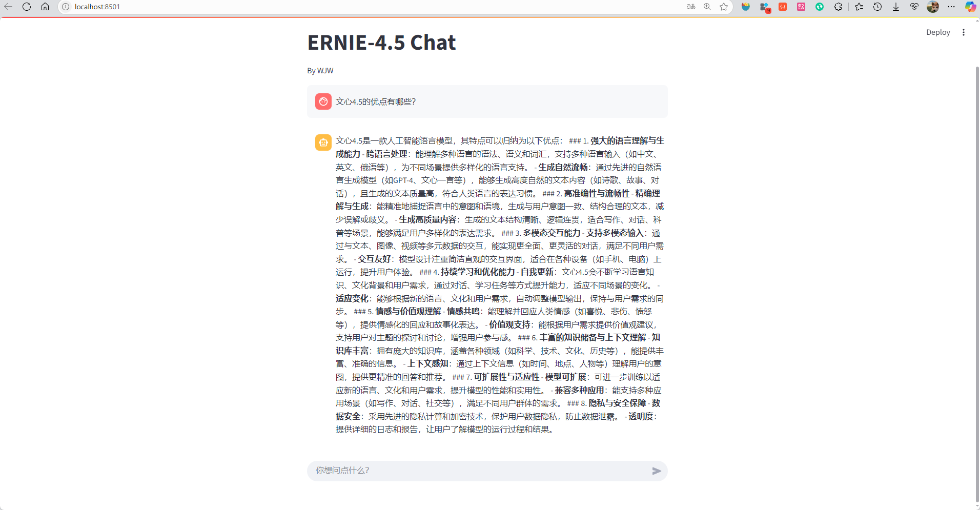Open the user profile avatar
Viewport: 980px width, 510px height.
pyautogui.click(x=933, y=7)
